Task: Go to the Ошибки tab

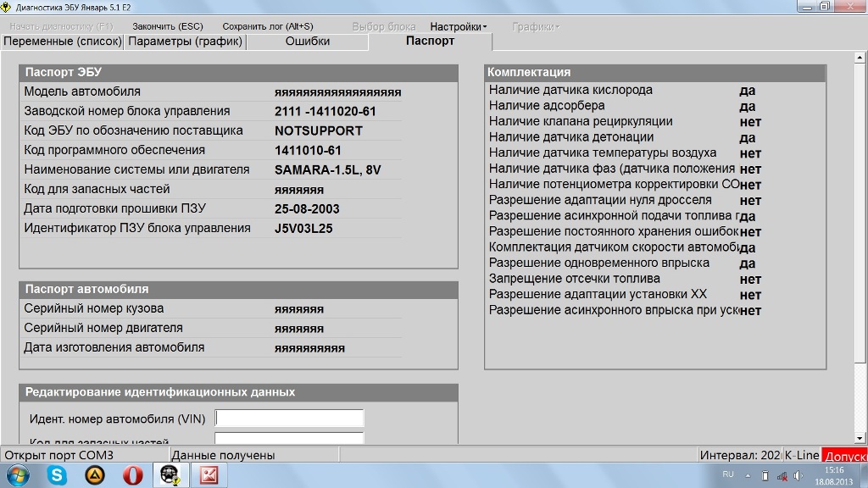Action: 308,41
